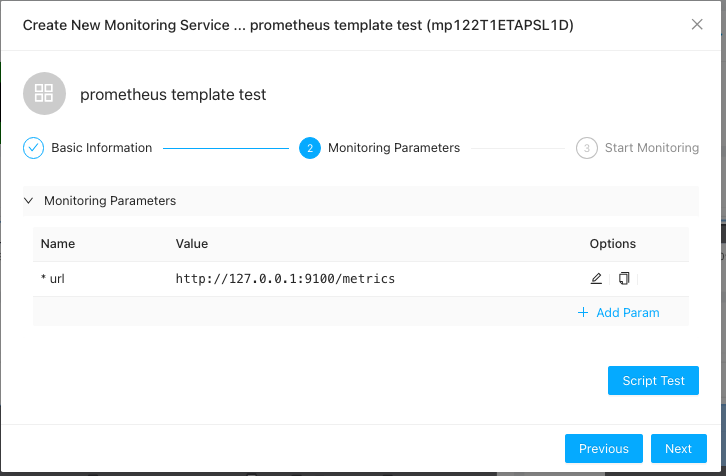Click the Basic Information checkmark step icon

(34, 148)
